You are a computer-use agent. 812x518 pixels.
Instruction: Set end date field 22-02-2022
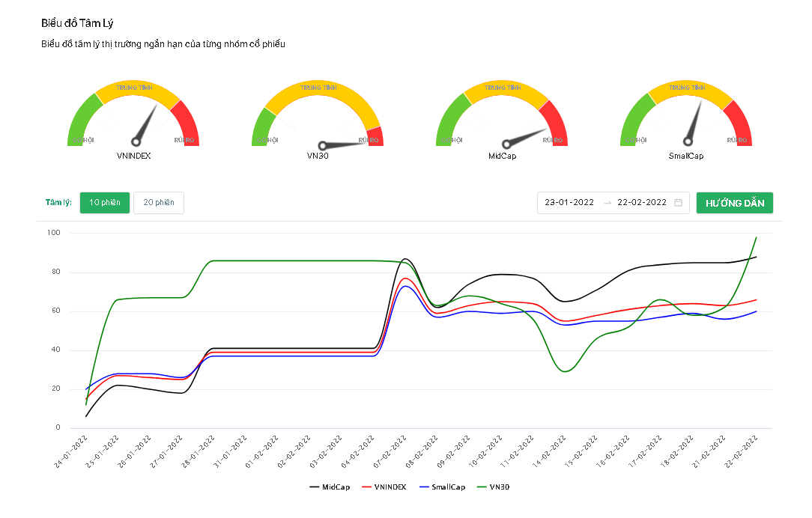(x=642, y=202)
